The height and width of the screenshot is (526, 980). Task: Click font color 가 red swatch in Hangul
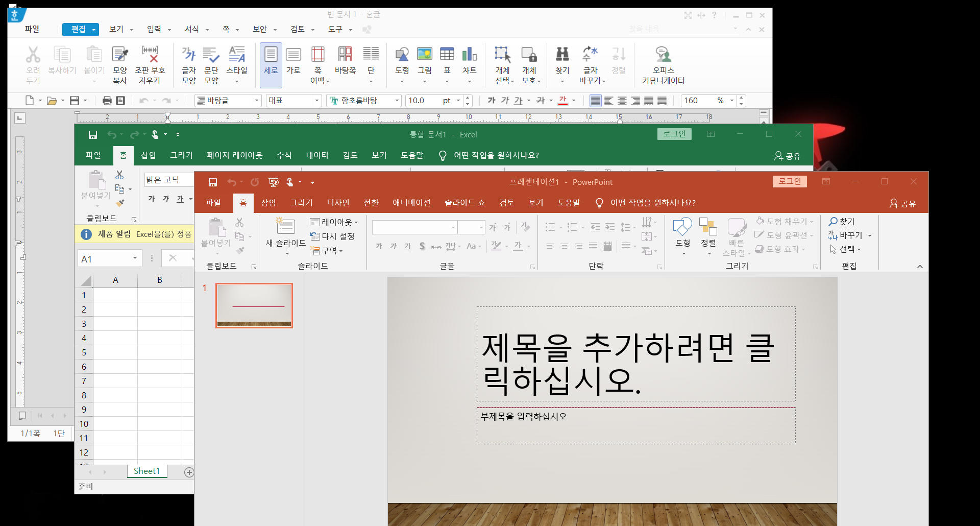coord(563,101)
